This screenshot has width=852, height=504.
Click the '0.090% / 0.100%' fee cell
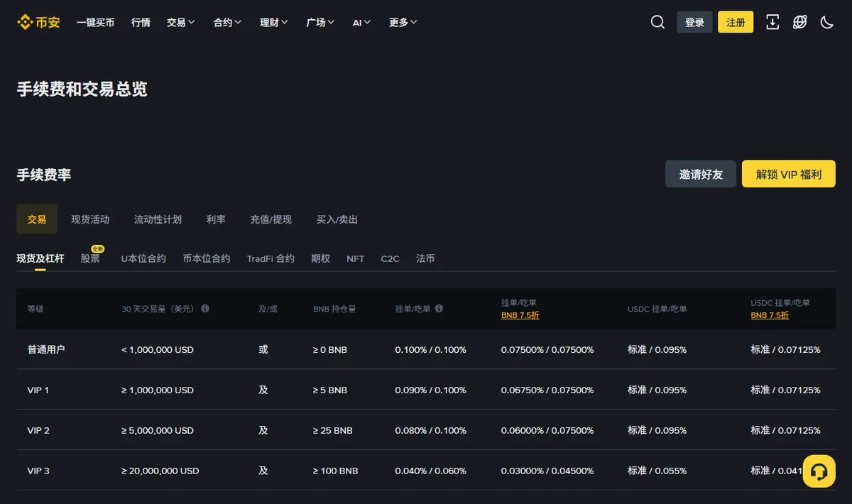coord(431,390)
